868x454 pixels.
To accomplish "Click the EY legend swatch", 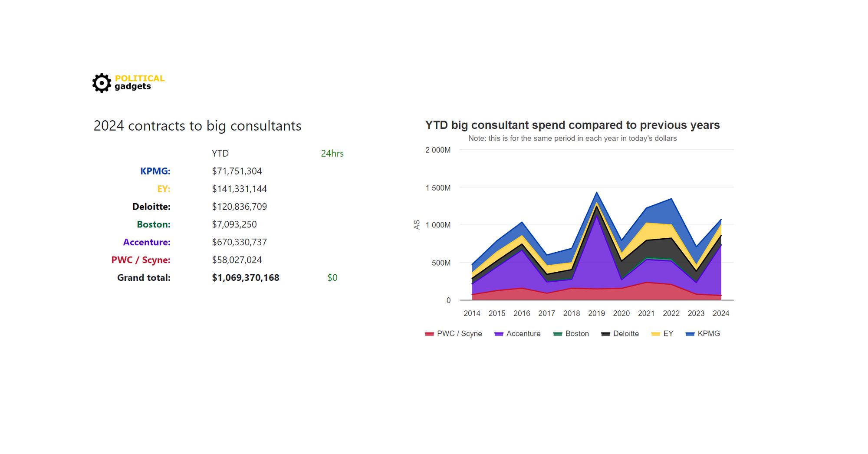I will click(x=656, y=334).
